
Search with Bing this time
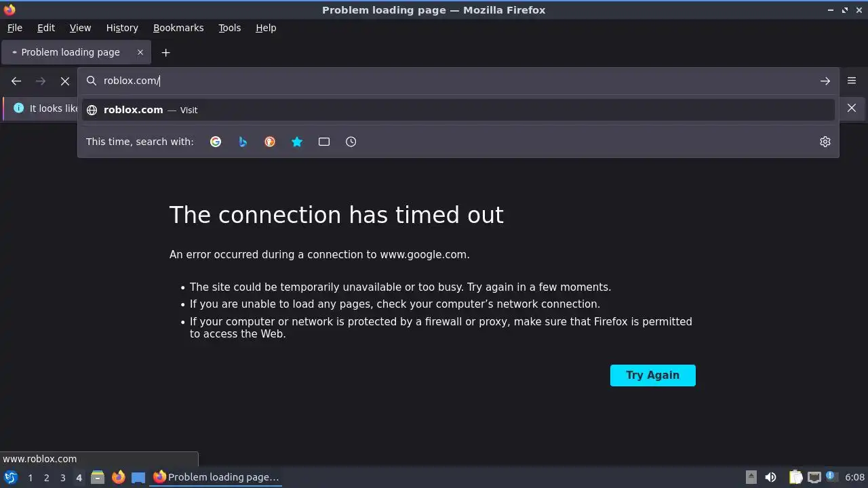(x=243, y=142)
